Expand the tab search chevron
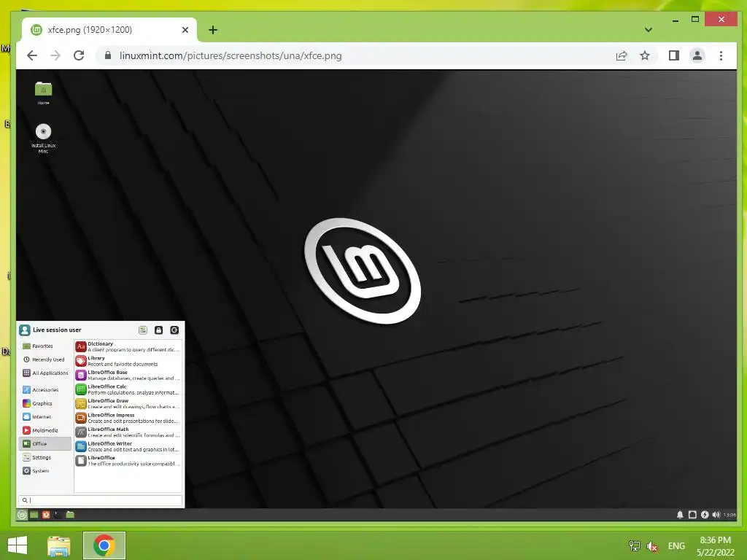 click(x=649, y=29)
